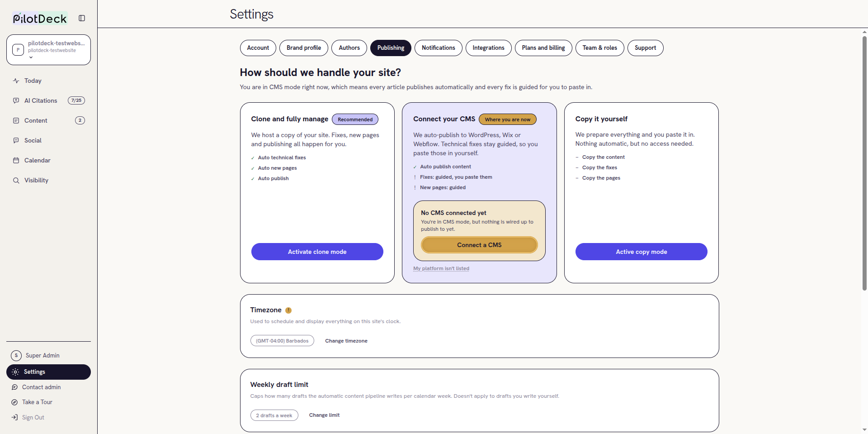Expand the pilotdeck-testwebsite workspace switcher chevron
Viewport: 868px width, 434px height.
[31, 57]
